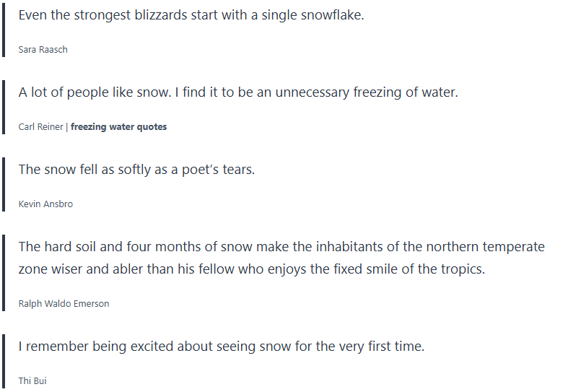Viewport: 581px width, 392px height.
Task: Select the Thi Bui author credit
Action: coord(32,381)
